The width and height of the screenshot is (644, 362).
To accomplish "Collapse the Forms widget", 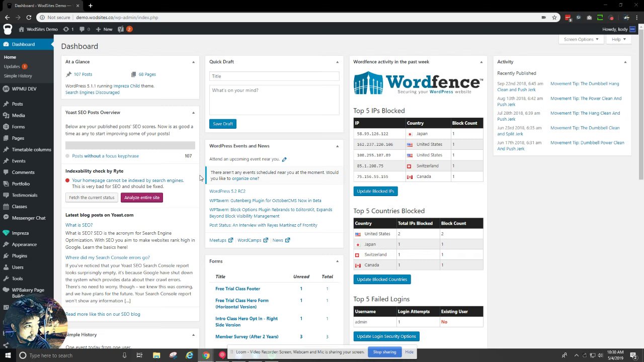I will (x=337, y=261).
